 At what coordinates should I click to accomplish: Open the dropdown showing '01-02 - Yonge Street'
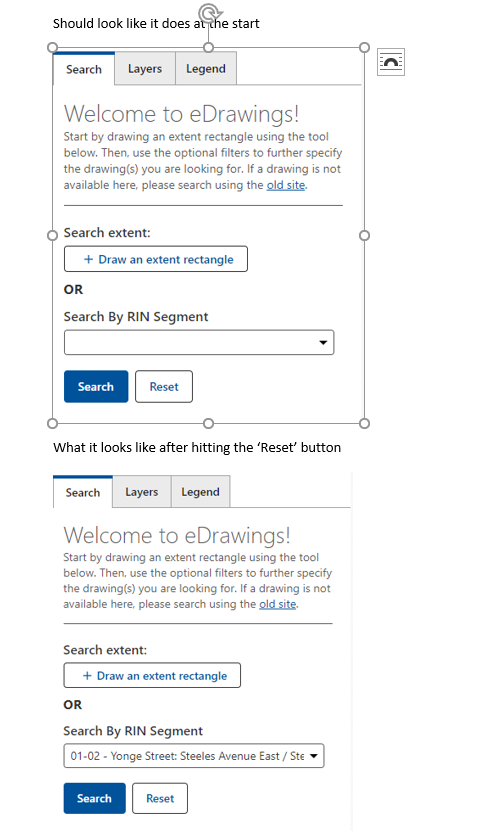(194, 756)
